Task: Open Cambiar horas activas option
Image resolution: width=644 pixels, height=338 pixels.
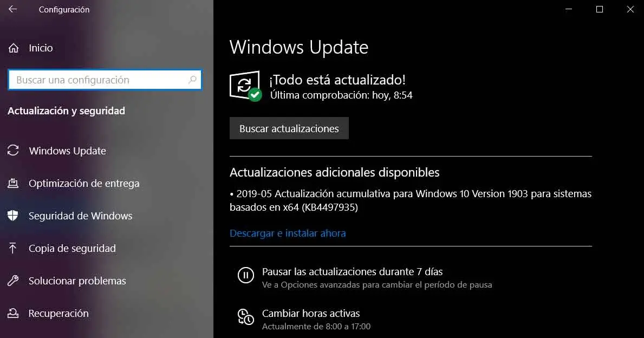Action: (x=311, y=314)
